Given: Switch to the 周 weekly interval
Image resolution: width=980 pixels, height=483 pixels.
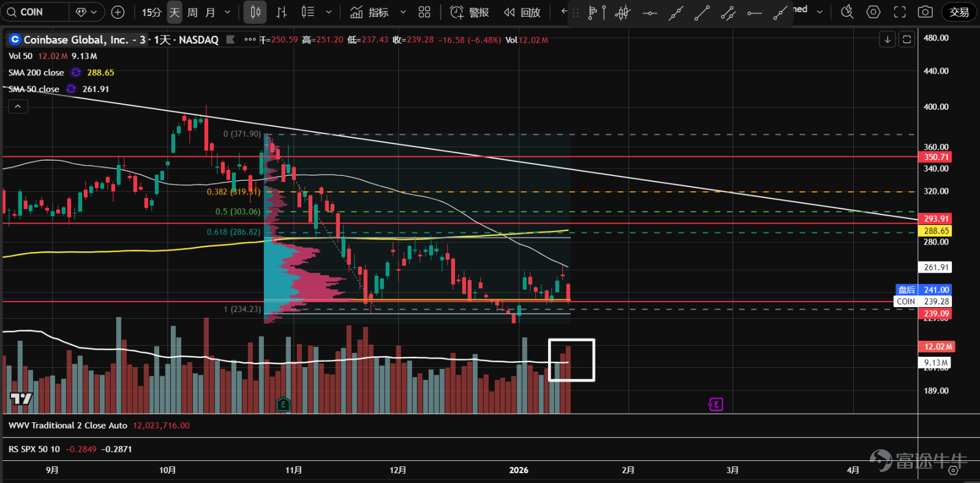Looking at the screenshot, I should pos(192,12).
